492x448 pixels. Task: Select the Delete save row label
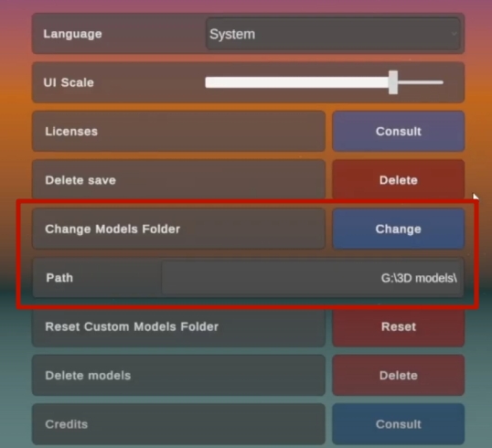(80, 180)
